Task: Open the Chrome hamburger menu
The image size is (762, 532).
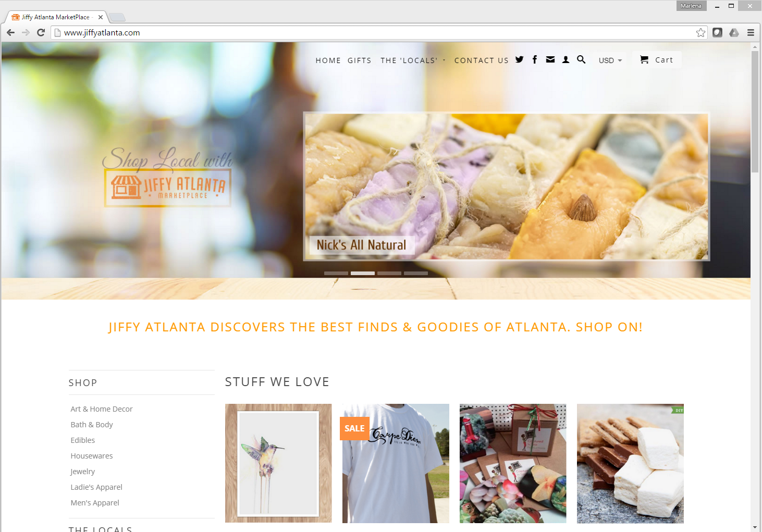Action: pos(751,32)
